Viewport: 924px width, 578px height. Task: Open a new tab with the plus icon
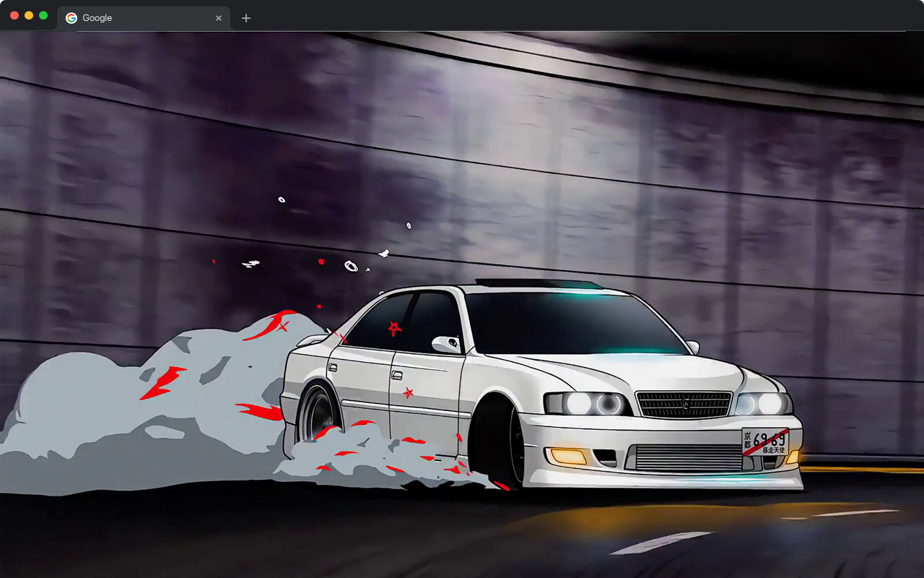click(245, 17)
